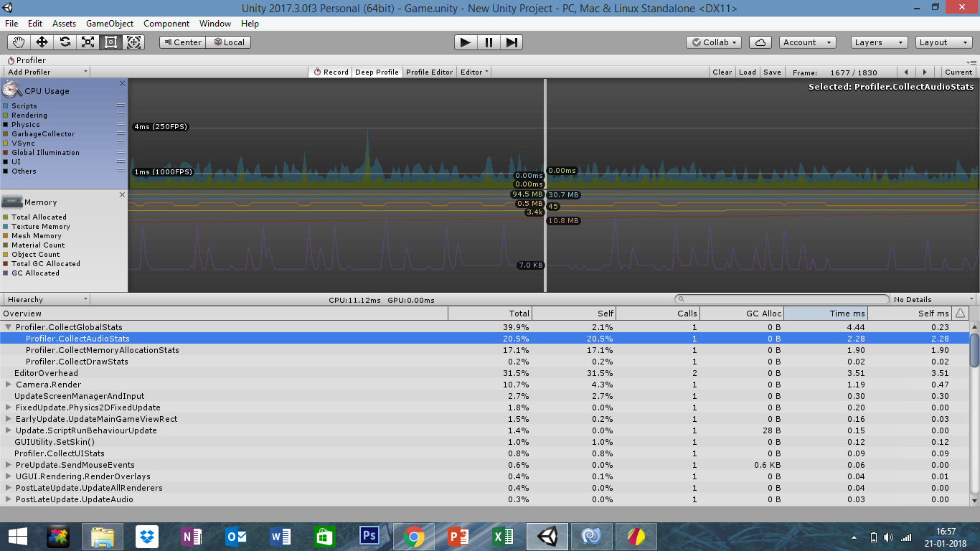Click the volume tray icon

(888, 537)
